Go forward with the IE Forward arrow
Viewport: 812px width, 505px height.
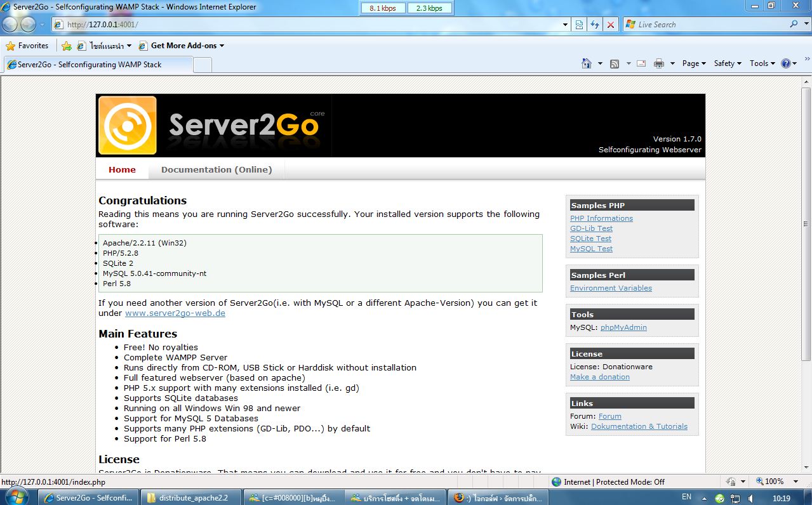coord(28,25)
